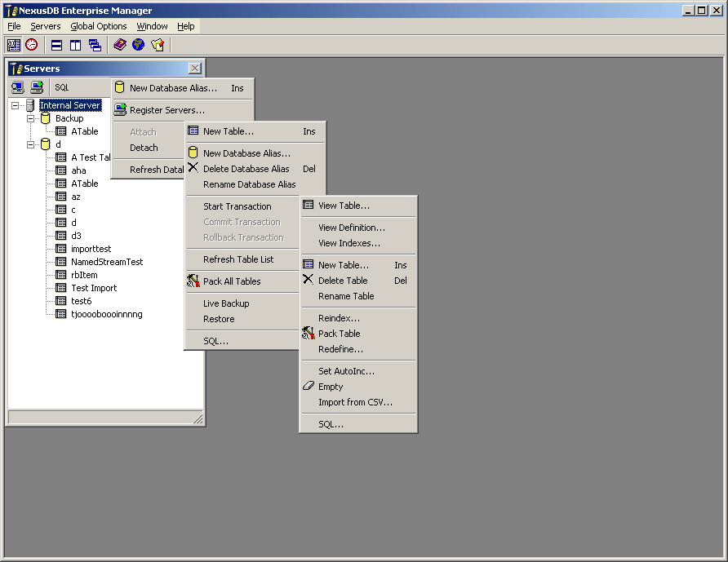
Task: Click the table icon beside importtest
Action: 61,249
